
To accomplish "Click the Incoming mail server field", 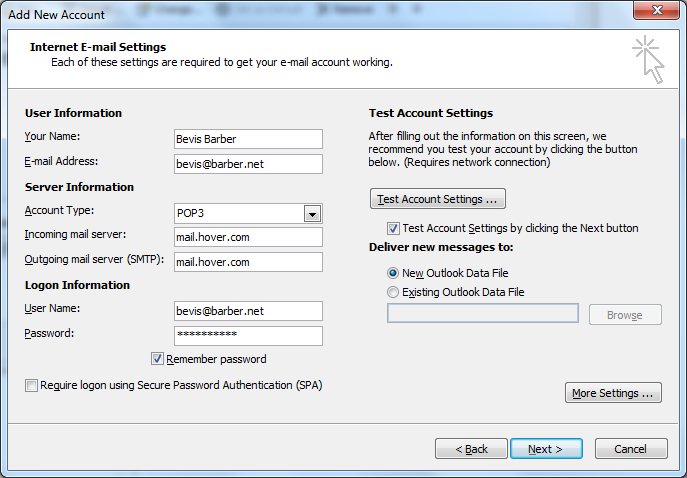I will tap(248, 237).
